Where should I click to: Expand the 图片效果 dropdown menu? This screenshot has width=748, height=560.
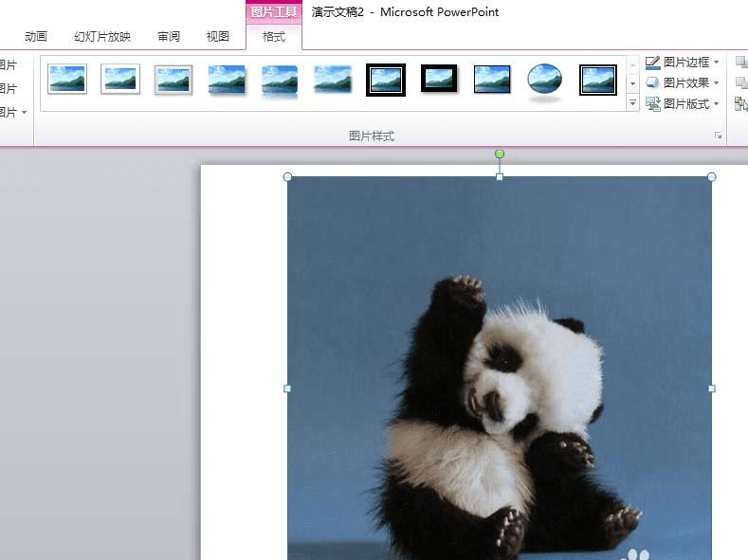[x=717, y=83]
